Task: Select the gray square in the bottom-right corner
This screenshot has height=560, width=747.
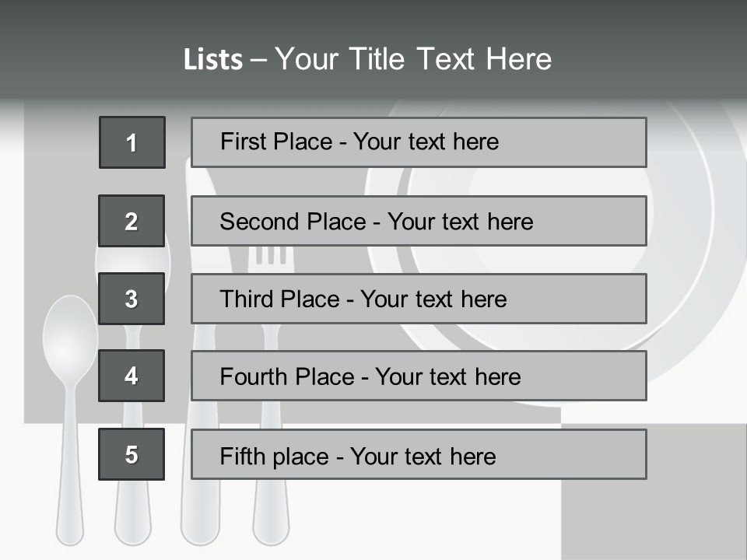Action: 654,506
